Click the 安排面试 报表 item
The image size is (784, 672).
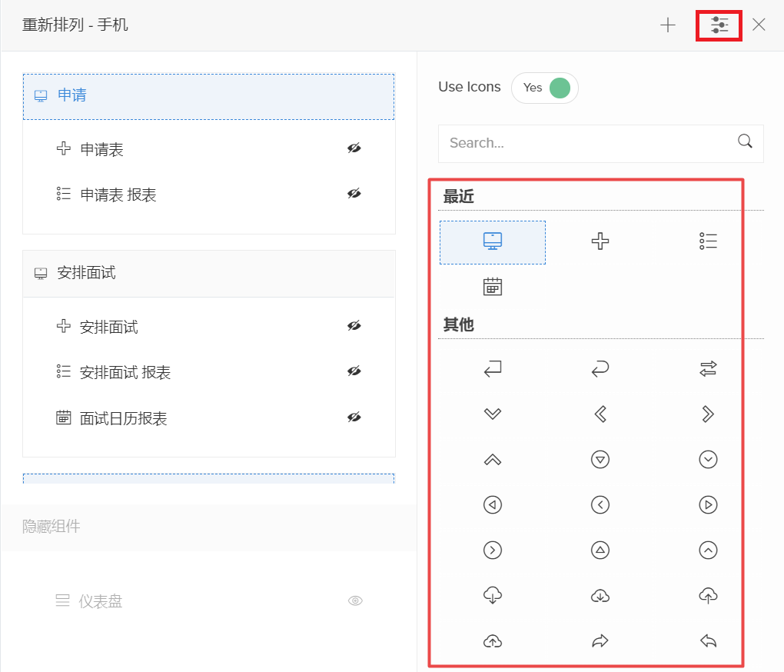pyautogui.click(x=125, y=373)
